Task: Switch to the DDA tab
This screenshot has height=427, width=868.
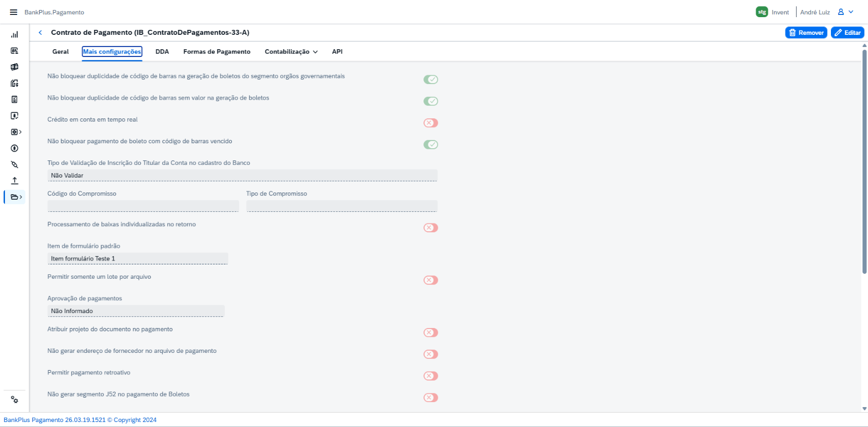Action: 162,51
